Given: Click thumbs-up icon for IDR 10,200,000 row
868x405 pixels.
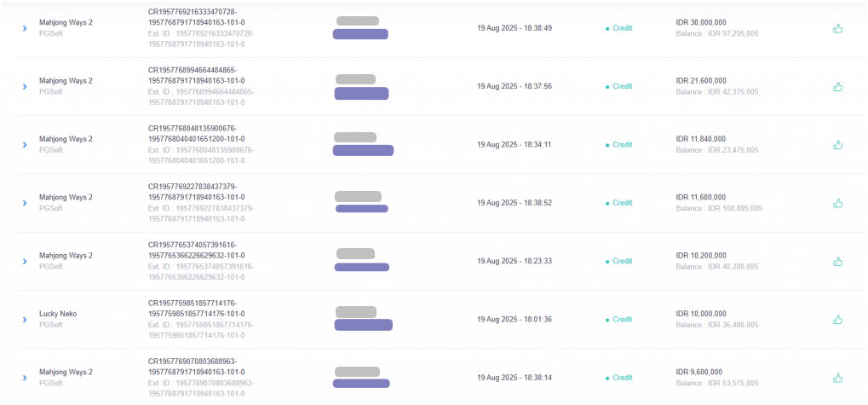Looking at the screenshot, I should pyautogui.click(x=837, y=261).
